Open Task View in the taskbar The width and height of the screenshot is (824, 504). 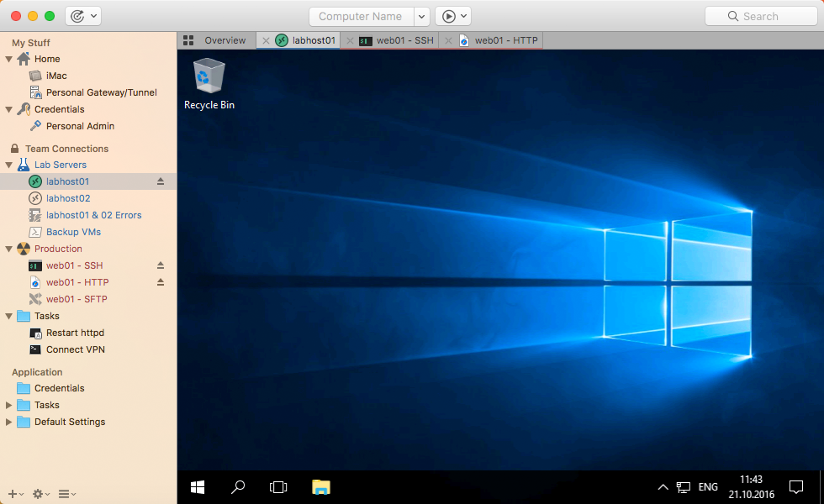278,486
